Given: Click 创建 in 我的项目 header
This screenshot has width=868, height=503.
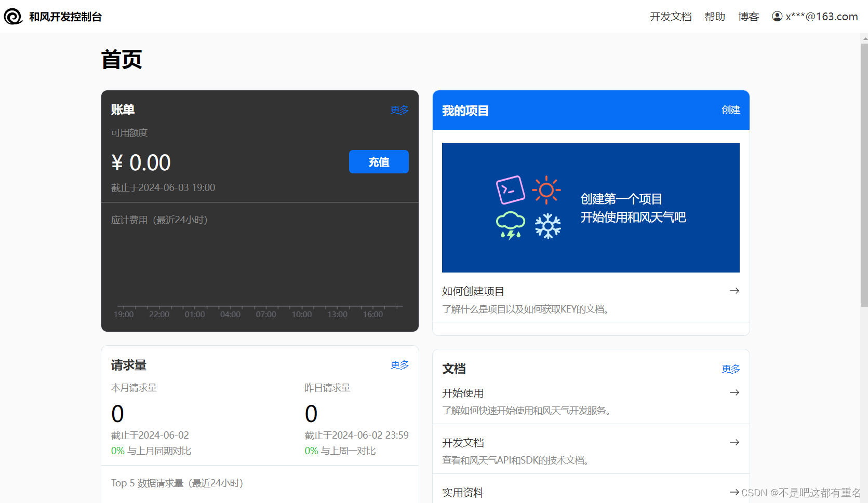Looking at the screenshot, I should click(x=730, y=110).
